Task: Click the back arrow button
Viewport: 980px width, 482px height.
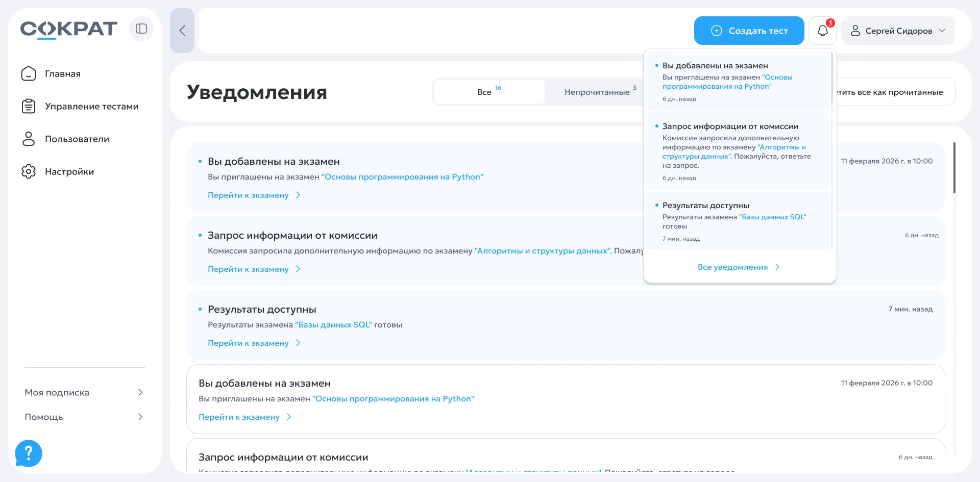Action: pos(182,31)
